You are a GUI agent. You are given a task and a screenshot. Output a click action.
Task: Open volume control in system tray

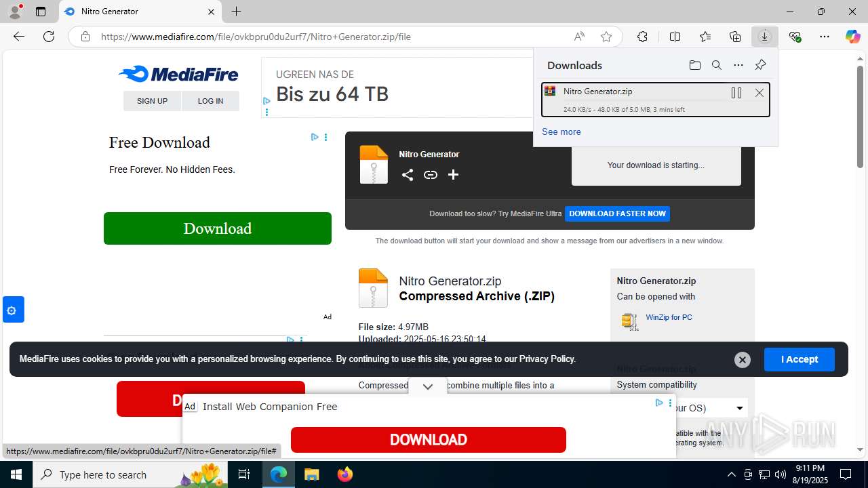780,474
